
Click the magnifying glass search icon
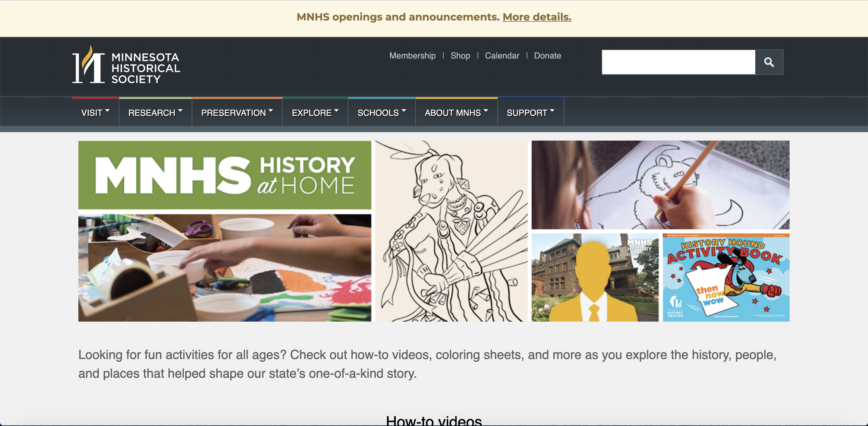coord(769,62)
